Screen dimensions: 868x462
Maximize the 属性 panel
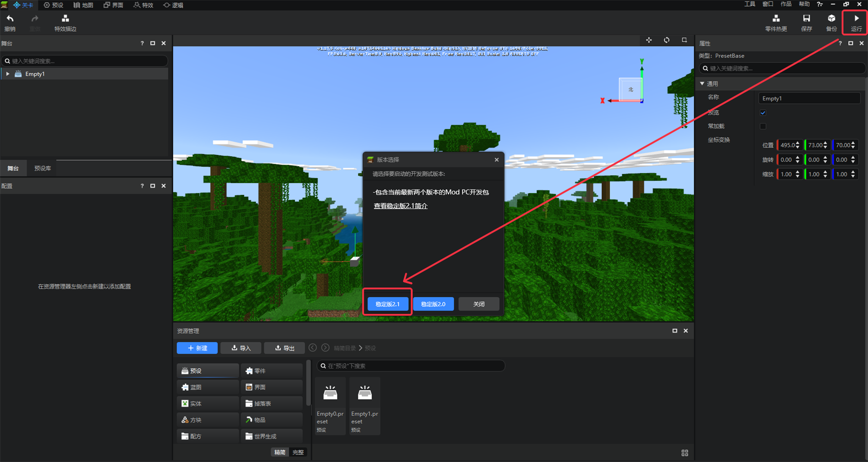(851, 44)
